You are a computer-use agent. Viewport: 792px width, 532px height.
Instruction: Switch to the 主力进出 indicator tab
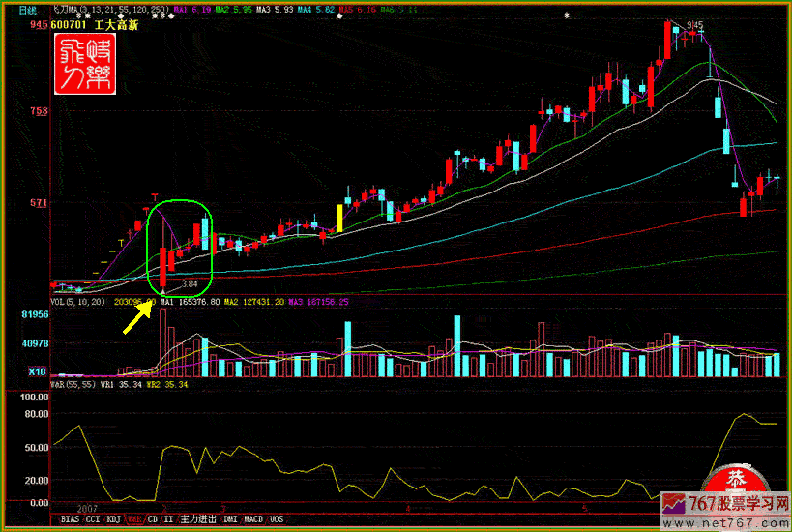point(198,519)
